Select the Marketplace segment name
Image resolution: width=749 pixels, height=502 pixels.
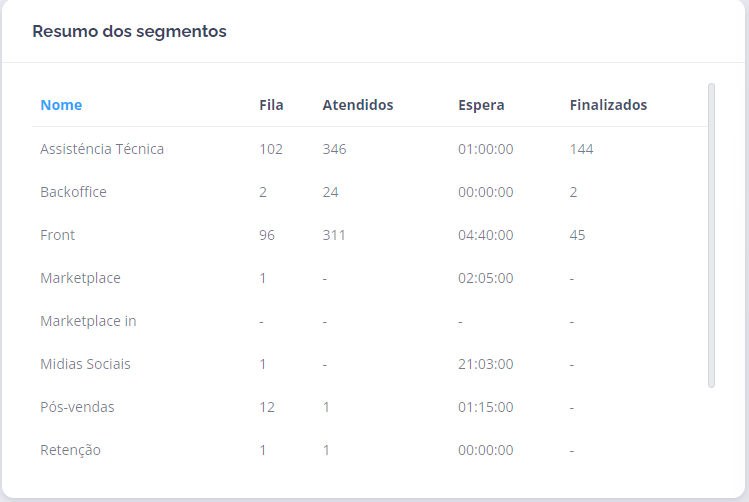coord(80,278)
